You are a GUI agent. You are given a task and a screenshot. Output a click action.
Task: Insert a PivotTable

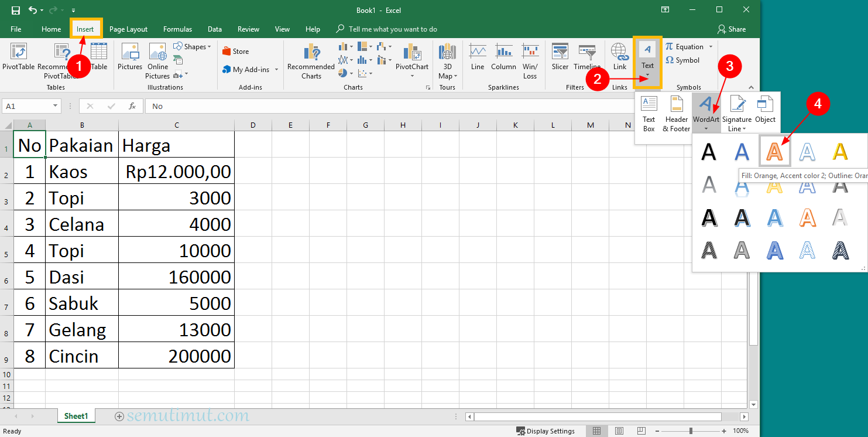(x=19, y=57)
